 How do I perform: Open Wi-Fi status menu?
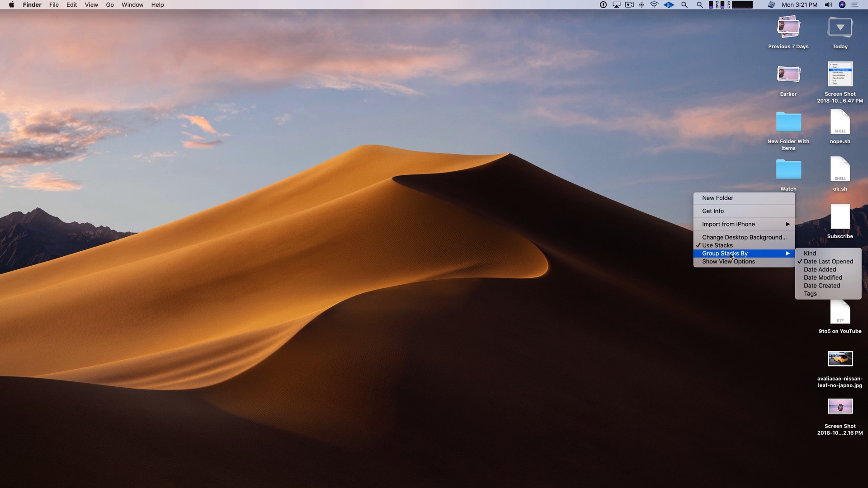654,5
